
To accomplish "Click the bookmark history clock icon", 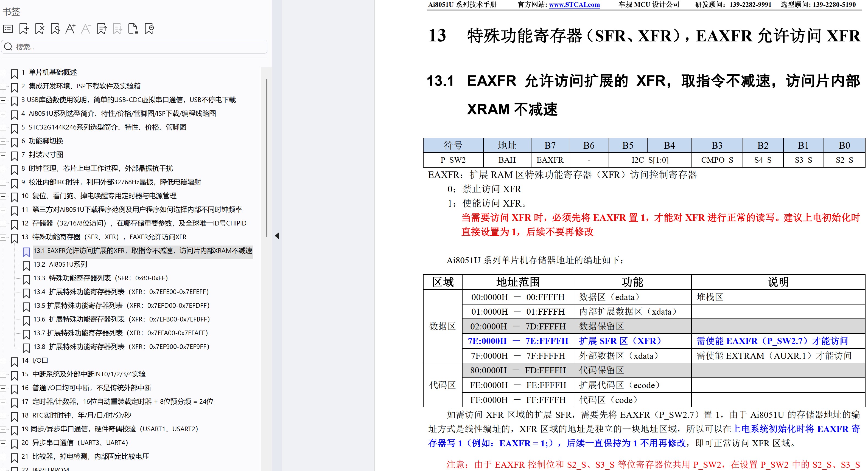I will coord(149,29).
